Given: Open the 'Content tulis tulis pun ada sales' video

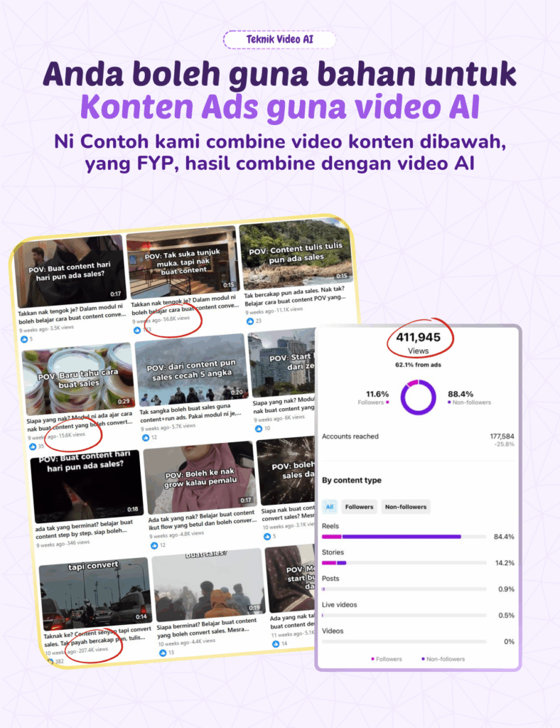Looking at the screenshot, I should point(294,256).
